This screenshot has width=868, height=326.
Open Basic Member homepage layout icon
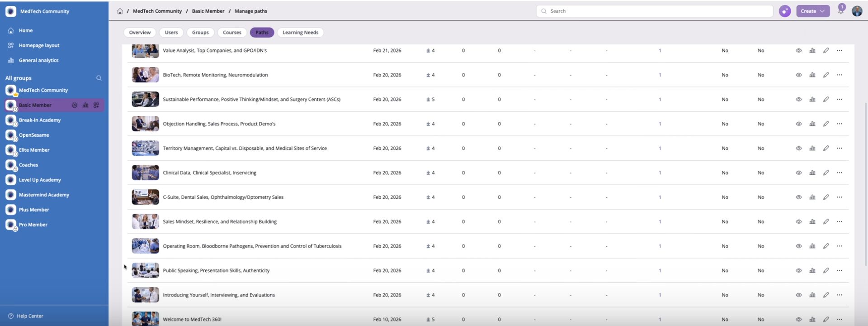pyautogui.click(x=96, y=105)
